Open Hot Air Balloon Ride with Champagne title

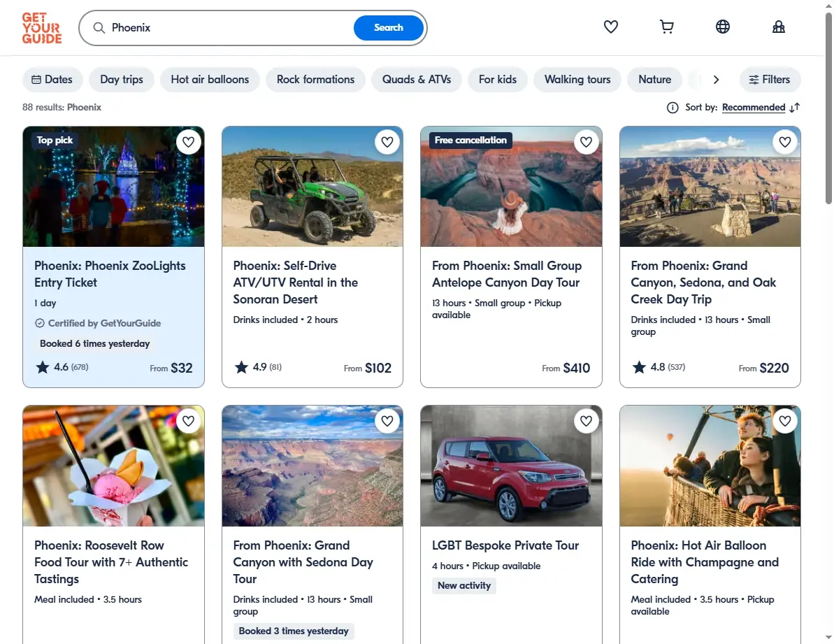[x=705, y=562]
